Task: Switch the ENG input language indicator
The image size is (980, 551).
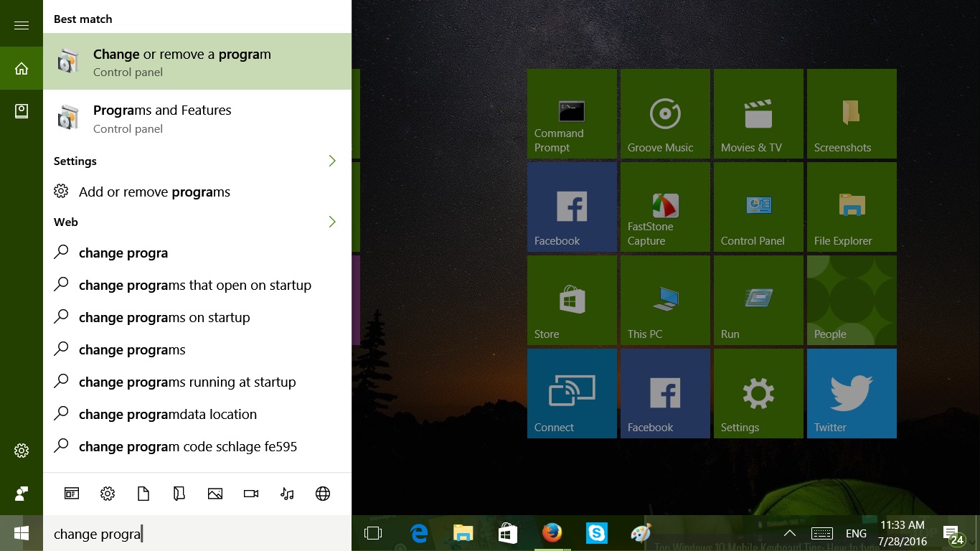Action: pos(856,533)
